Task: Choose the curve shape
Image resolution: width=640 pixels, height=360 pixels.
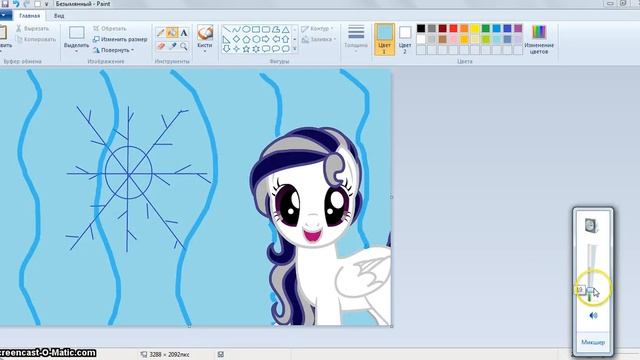Action: tap(236, 29)
